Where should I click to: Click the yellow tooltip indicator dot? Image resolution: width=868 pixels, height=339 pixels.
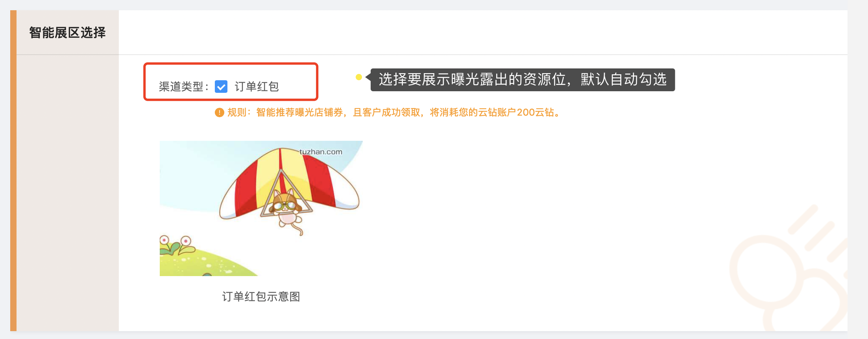359,77
